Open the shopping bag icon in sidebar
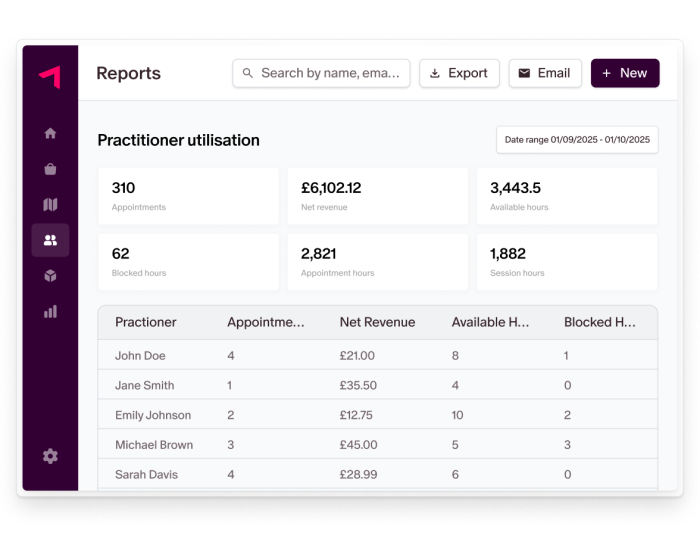 50,169
